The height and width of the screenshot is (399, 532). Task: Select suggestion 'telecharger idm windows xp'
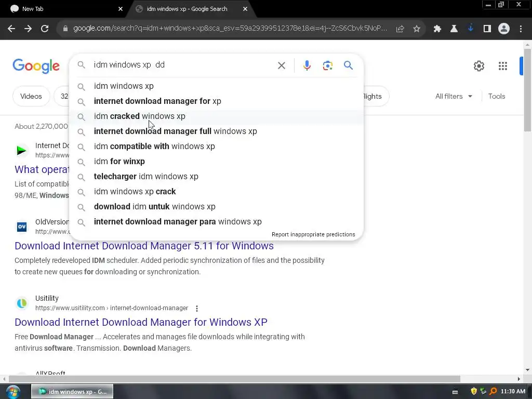coord(217,177)
